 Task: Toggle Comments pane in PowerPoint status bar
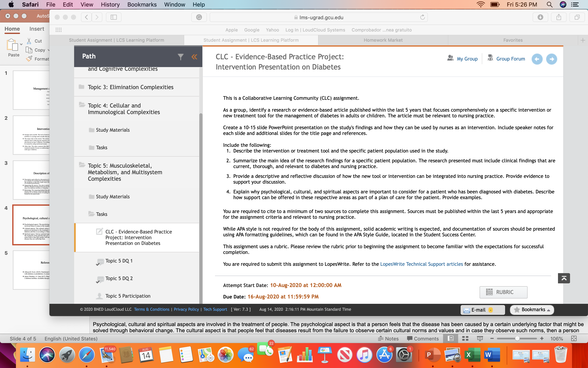[423, 339]
